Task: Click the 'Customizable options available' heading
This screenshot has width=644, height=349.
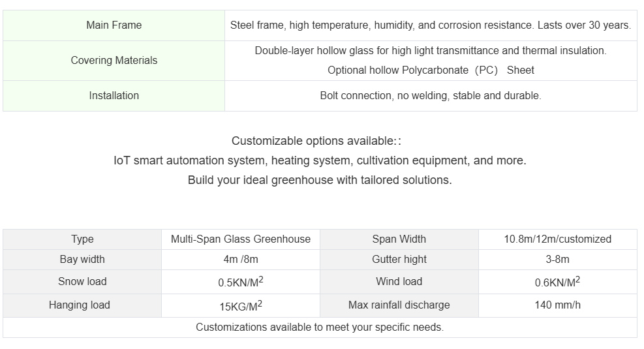Action: pyautogui.click(x=320, y=141)
